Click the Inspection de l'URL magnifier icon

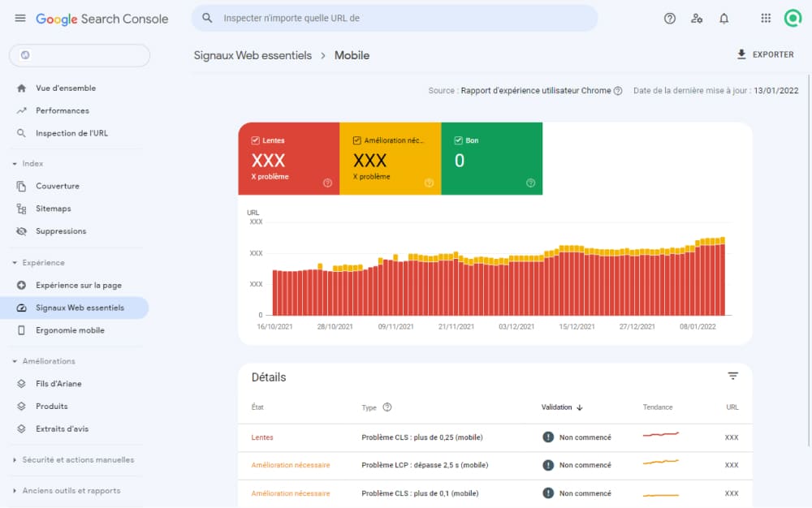pos(21,133)
